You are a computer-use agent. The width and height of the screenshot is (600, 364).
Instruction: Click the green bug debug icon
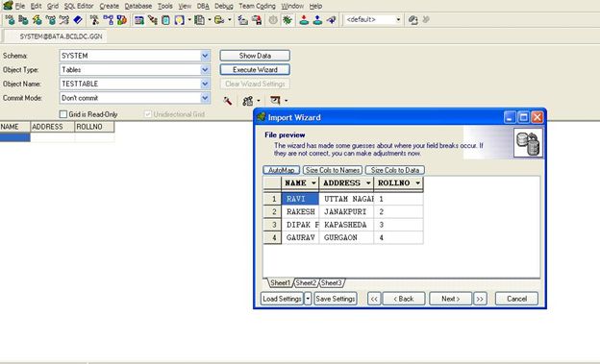coord(287,20)
